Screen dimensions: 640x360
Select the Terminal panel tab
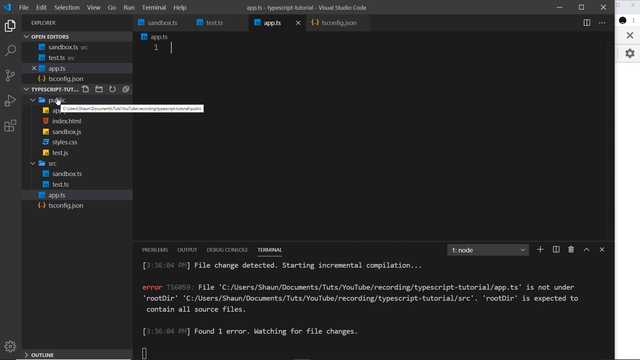tap(269, 250)
